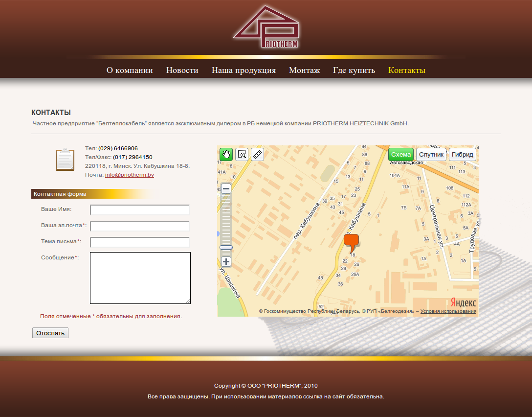
Task: Click the clipboard contact icon
Action: coord(65,160)
